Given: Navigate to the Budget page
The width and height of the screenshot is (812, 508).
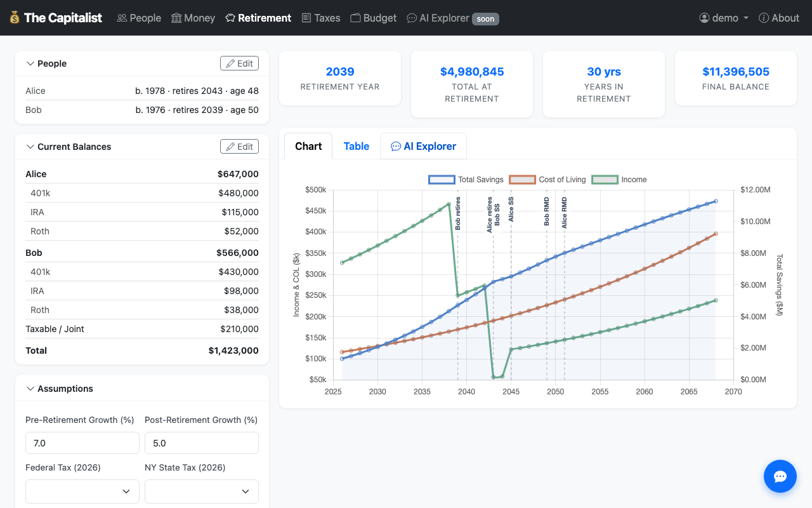Looking at the screenshot, I should 373,18.
